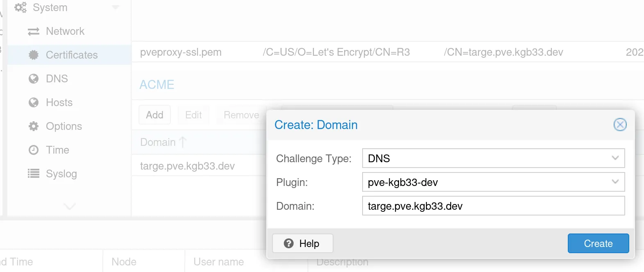Click the ACME Remove button
Image resolution: width=644 pixels, height=272 pixels.
(x=241, y=115)
